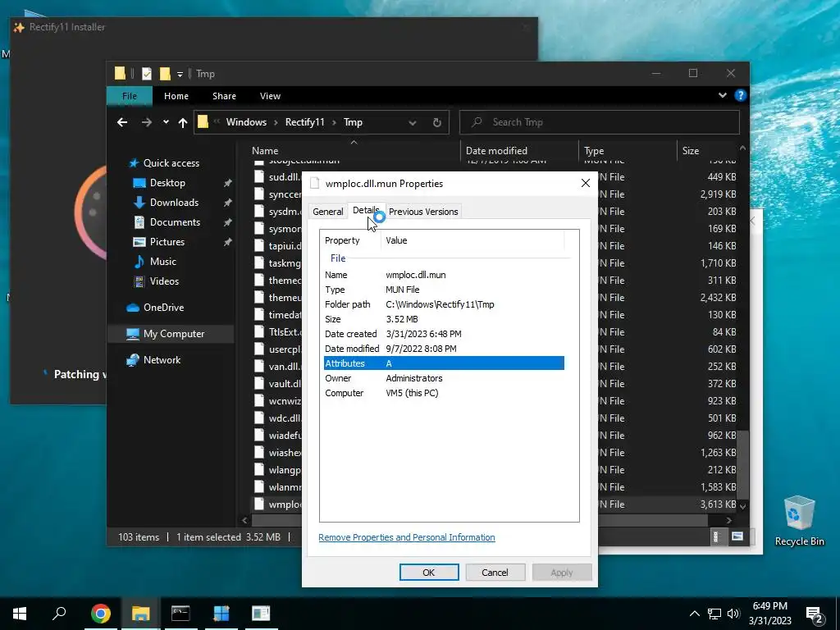Switch to large icons view icon
Image resolution: width=840 pixels, height=630 pixels.
737,536
